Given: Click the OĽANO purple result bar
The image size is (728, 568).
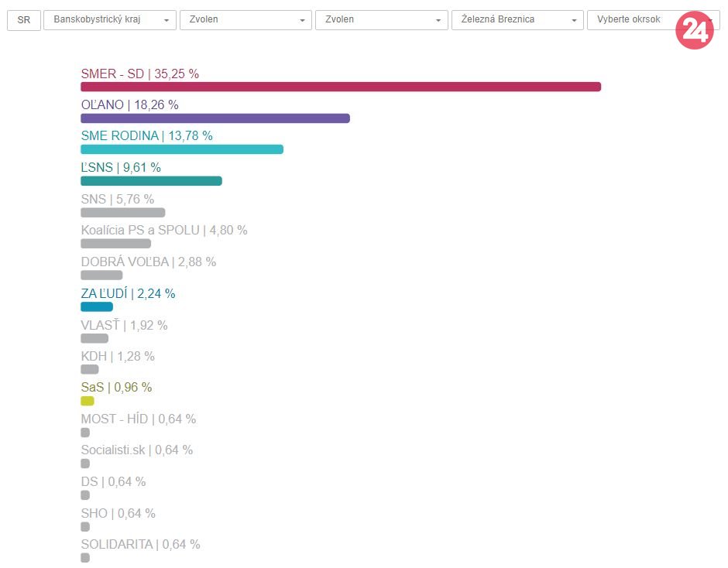Looking at the screenshot, I should (x=215, y=118).
